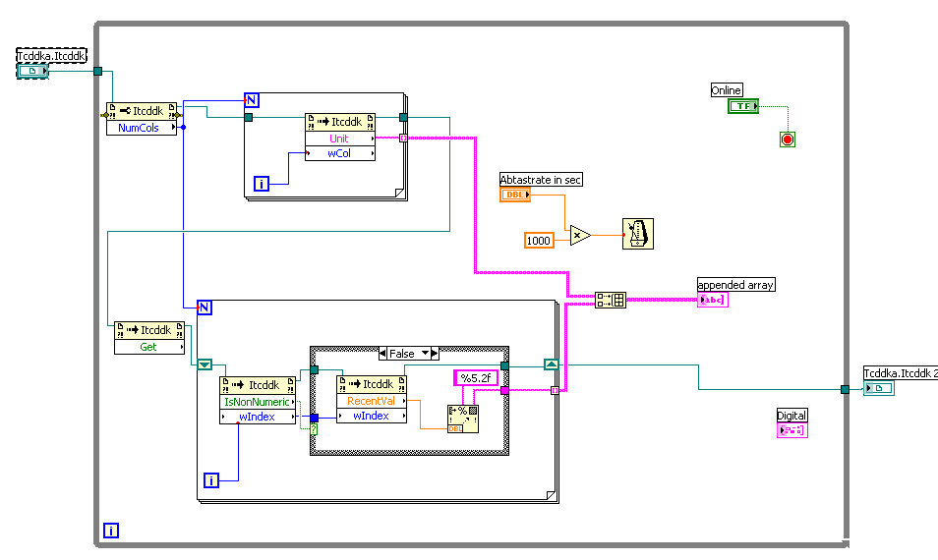This screenshot has height=560, width=938.
Task: Click the appended array string indicator terminal
Action: coord(712,300)
